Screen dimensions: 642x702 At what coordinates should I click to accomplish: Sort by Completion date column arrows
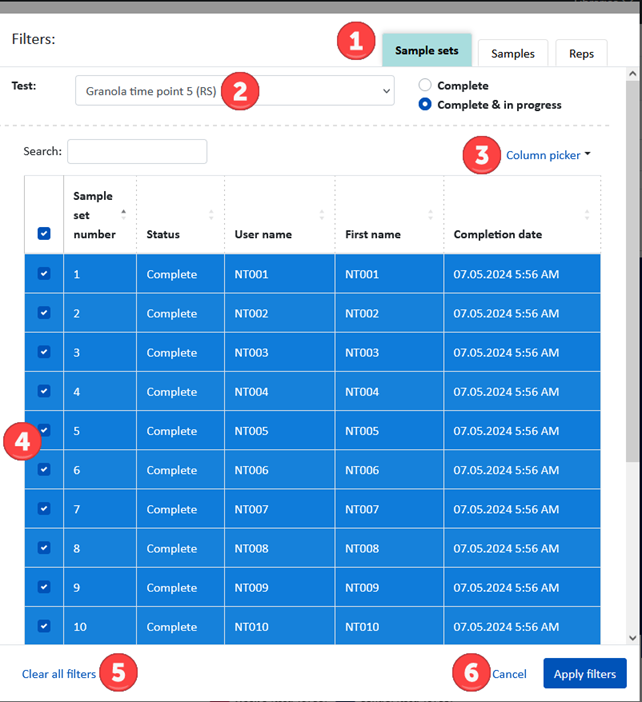point(586,214)
